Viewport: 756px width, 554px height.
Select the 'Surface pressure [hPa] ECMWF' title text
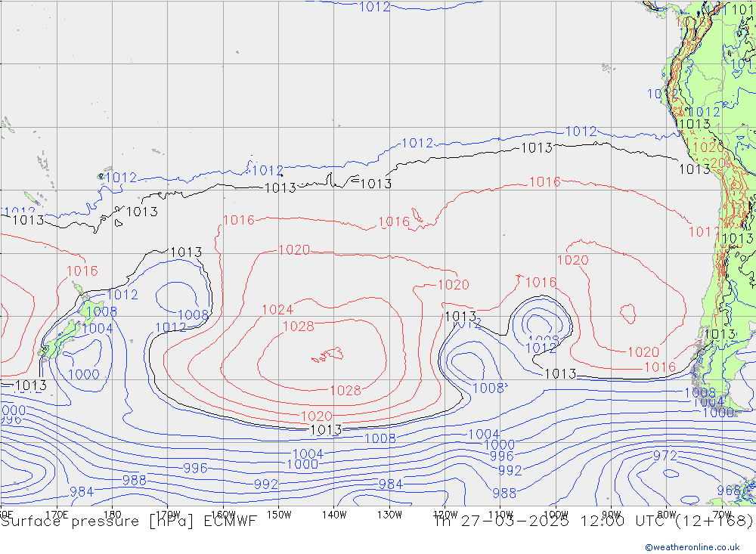point(129,522)
